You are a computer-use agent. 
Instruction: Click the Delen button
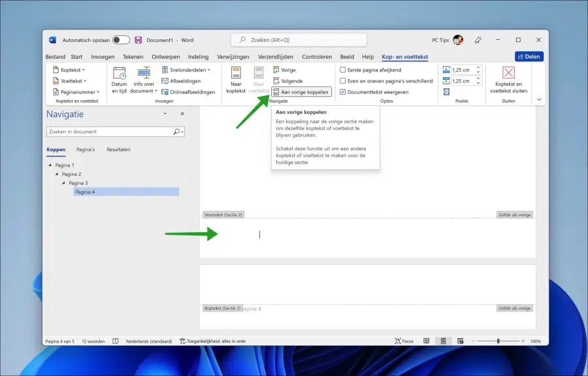tap(529, 57)
